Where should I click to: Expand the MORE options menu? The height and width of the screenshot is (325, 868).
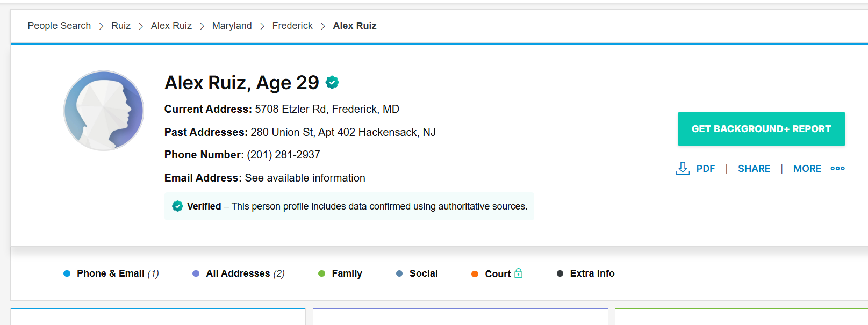[807, 169]
